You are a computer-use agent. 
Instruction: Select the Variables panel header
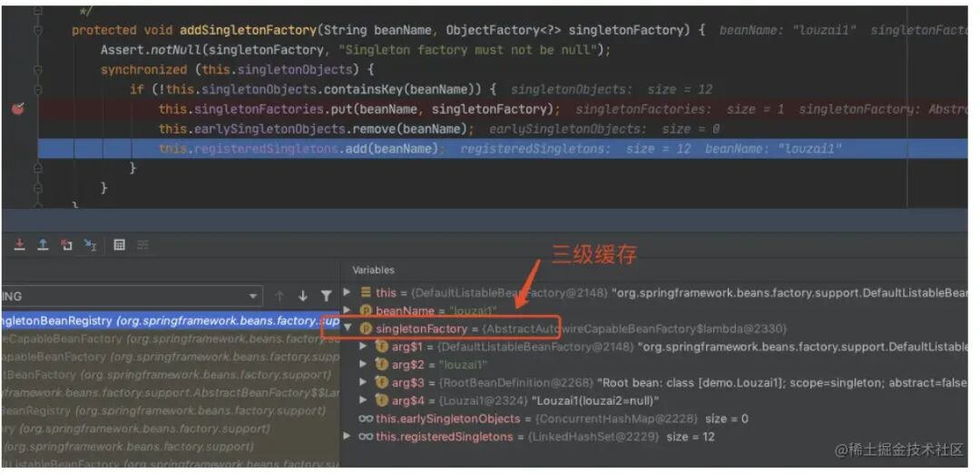373,270
